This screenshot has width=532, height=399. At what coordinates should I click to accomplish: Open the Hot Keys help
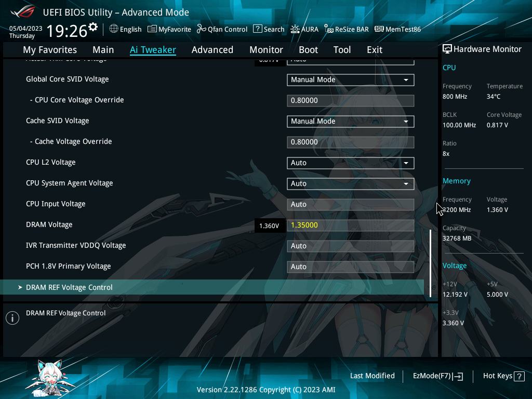pos(503,376)
